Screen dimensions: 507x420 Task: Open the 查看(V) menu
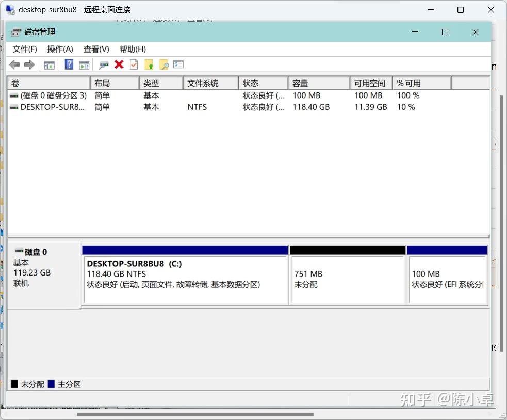point(95,49)
